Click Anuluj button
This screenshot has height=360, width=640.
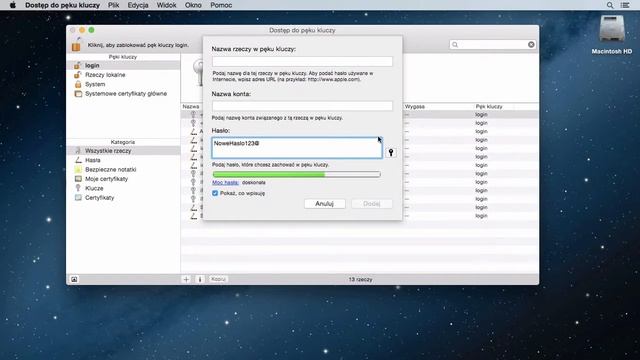(x=324, y=203)
